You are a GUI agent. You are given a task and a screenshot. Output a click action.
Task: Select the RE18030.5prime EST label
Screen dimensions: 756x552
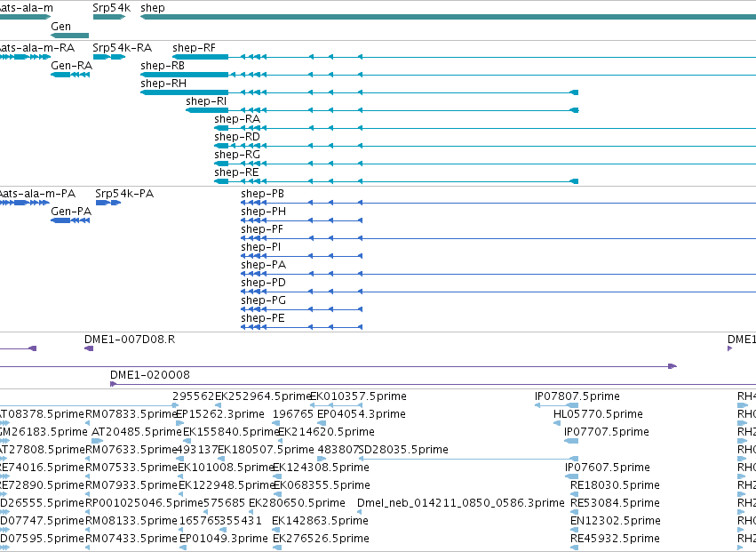615,486
